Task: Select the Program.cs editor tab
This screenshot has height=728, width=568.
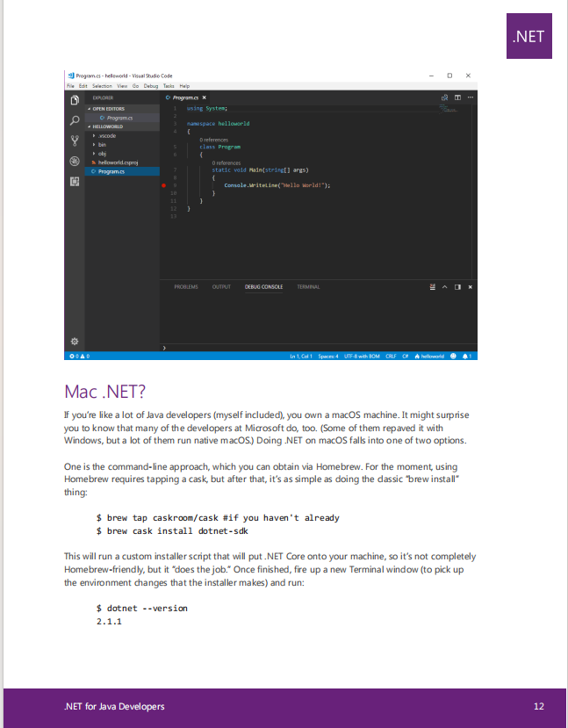Action: point(185,97)
